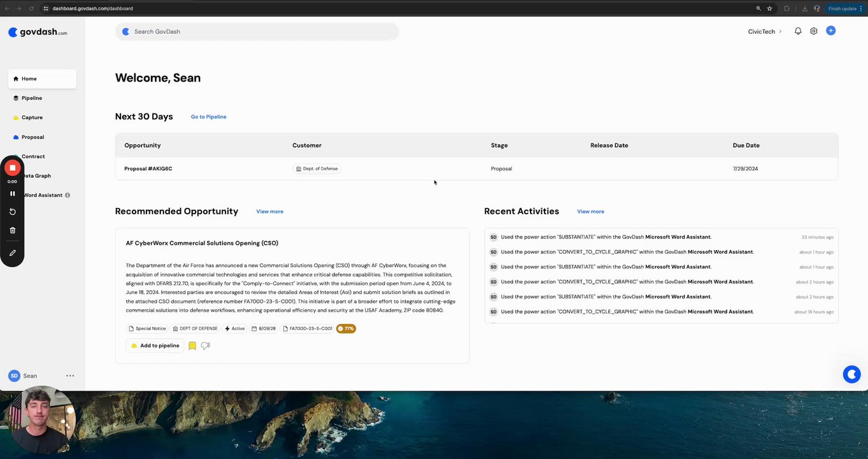Image resolution: width=868 pixels, height=459 pixels.
Task: Click the SD avatar on the 18 hours ago activity
Action: point(493,312)
